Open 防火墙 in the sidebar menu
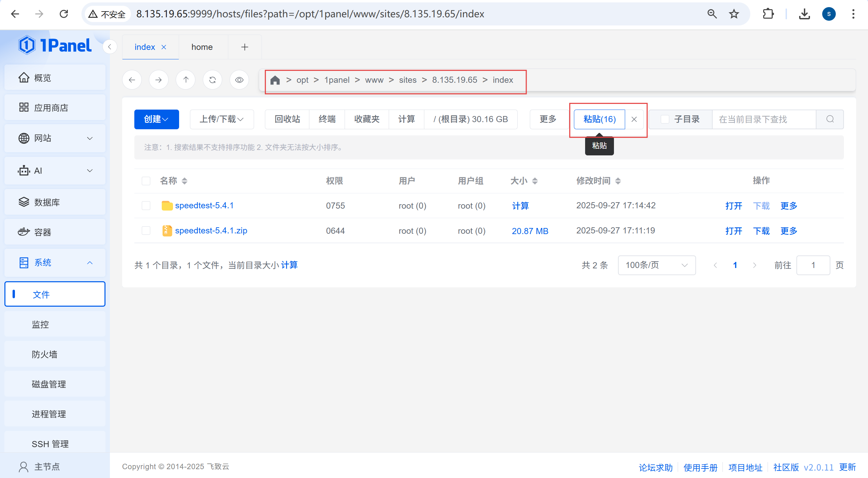868x478 pixels. [44, 354]
